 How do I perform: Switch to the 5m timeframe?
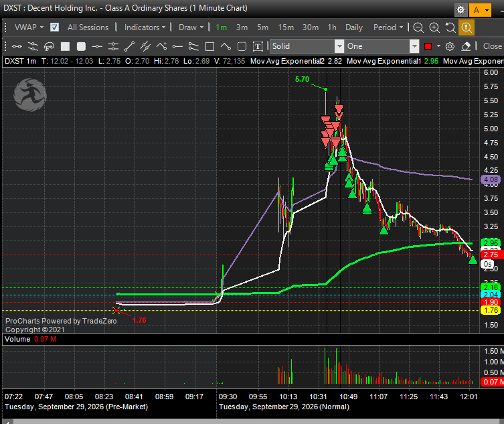pos(262,27)
